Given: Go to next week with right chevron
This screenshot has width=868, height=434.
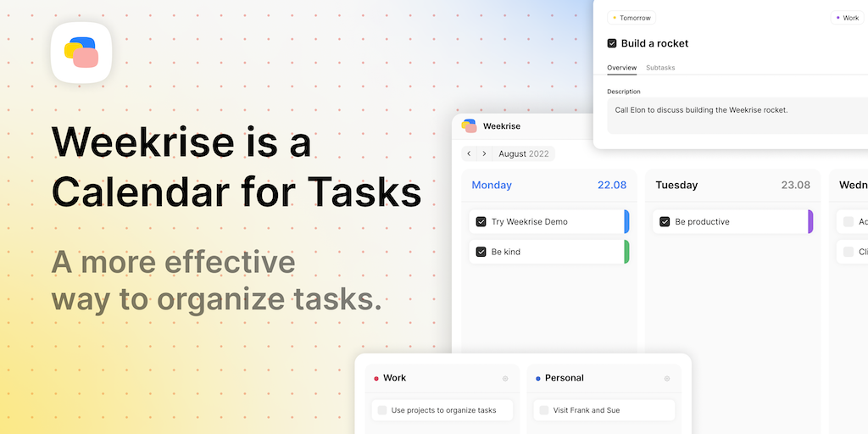Looking at the screenshot, I should pyautogui.click(x=484, y=153).
